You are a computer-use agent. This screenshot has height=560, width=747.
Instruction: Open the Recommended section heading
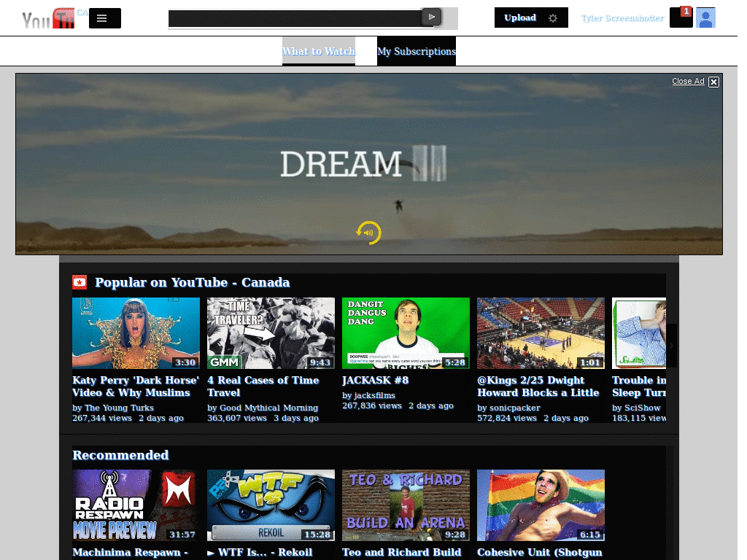click(x=120, y=455)
